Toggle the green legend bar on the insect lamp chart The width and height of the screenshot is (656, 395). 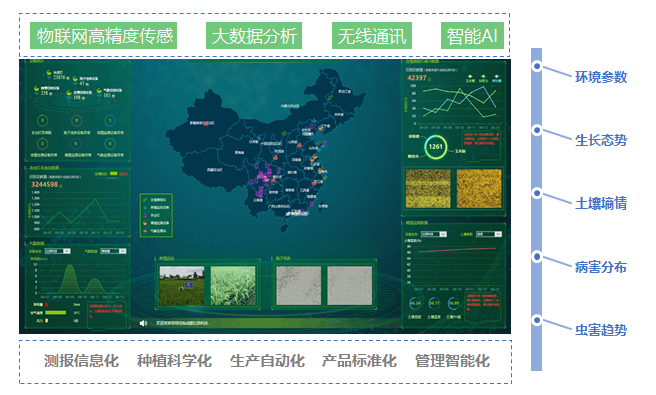(113, 174)
